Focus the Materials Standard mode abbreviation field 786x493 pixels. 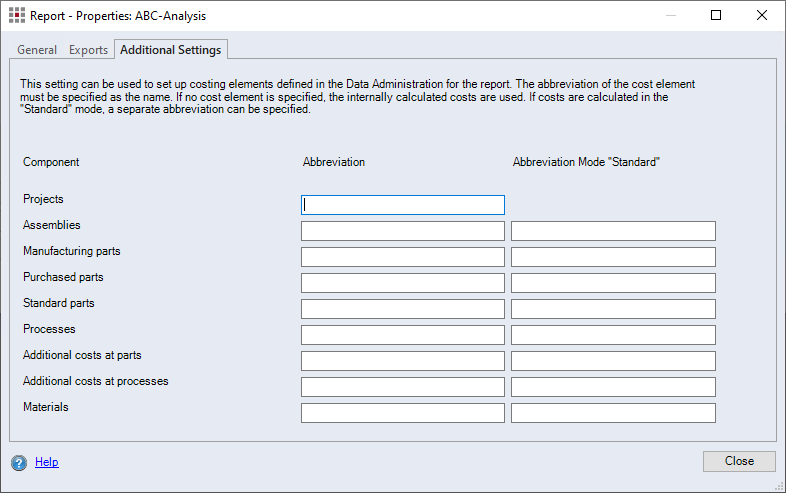point(613,413)
